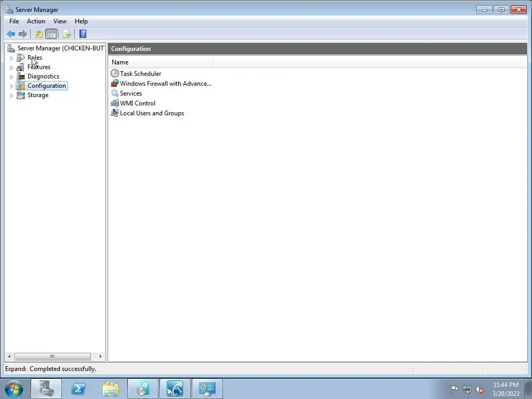Click the tree pane scroll left arrow
The image size is (532, 399).
(9, 356)
